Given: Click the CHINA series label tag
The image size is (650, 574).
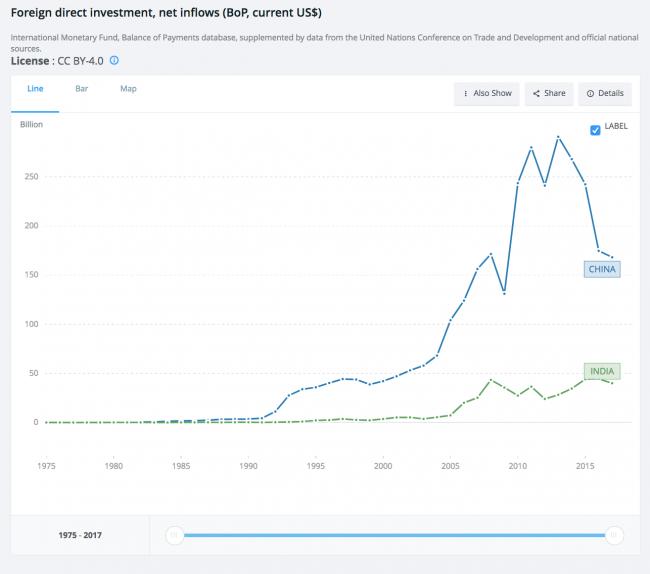Looking at the screenshot, I should 602,269.
